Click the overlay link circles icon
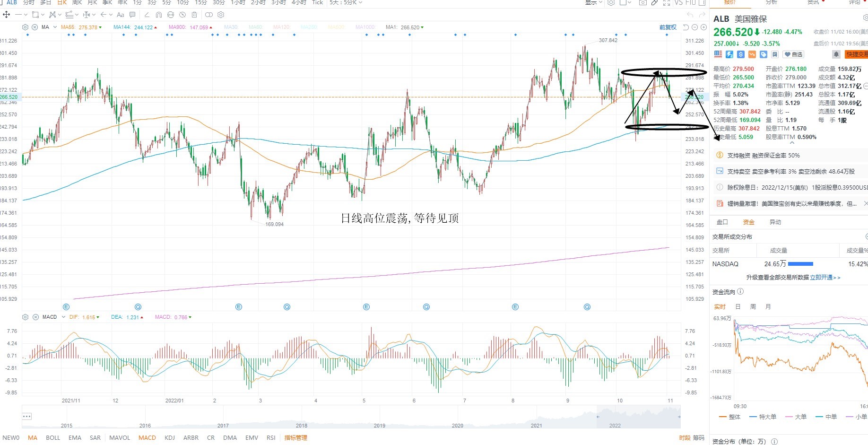The height and width of the screenshot is (445, 868). (x=209, y=15)
